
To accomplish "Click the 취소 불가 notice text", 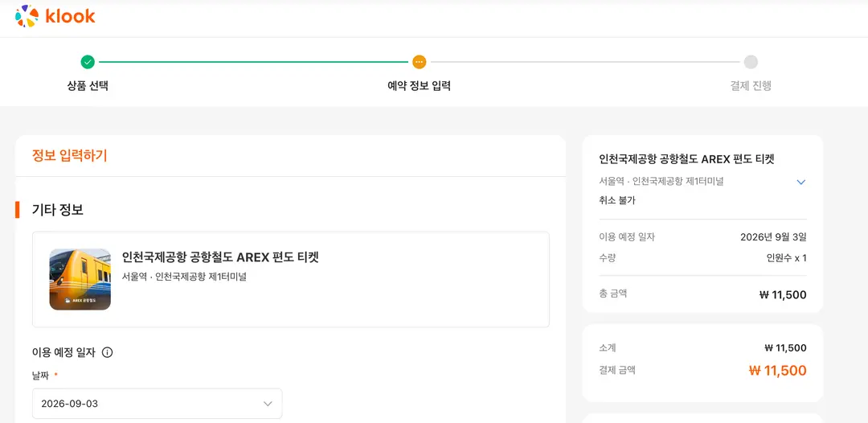I will [x=616, y=200].
